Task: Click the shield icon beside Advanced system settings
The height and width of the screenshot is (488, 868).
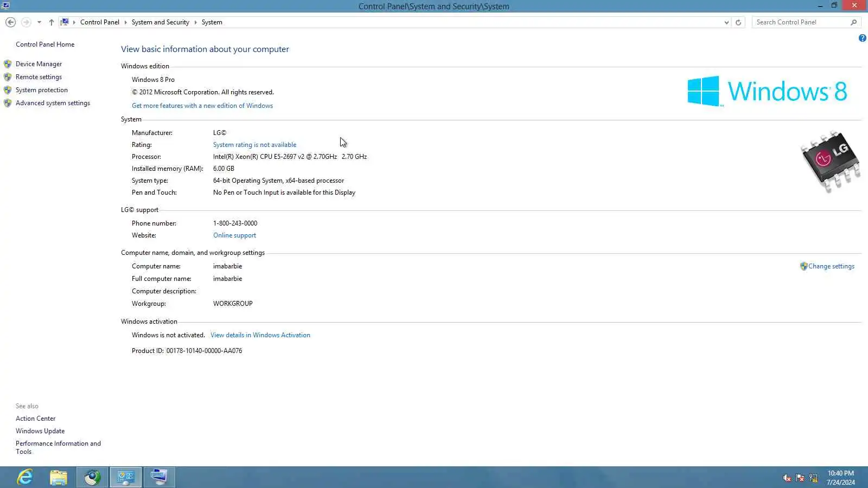Action: tap(8, 103)
